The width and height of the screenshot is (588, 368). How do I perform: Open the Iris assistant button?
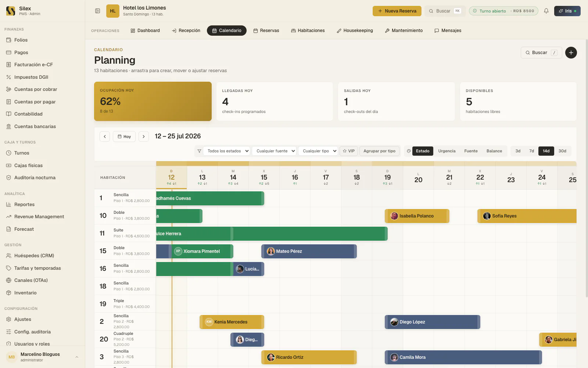(567, 11)
